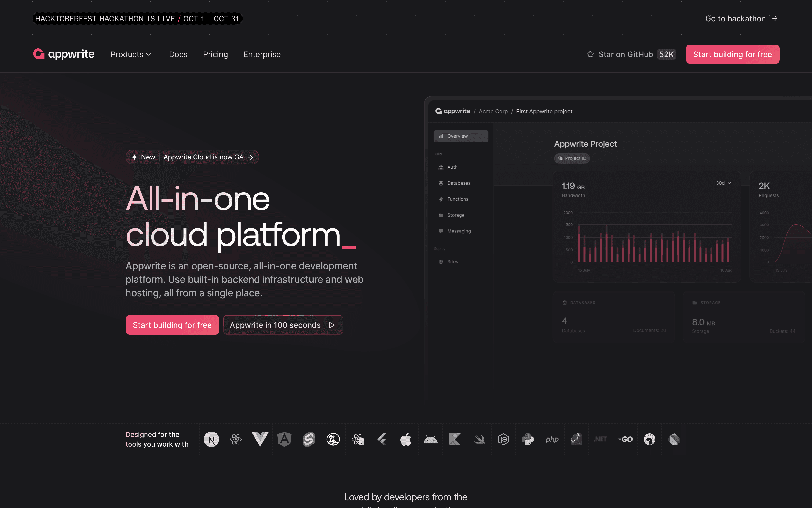Open the Docs page
Screen dimensions: 812x508
(178, 54)
